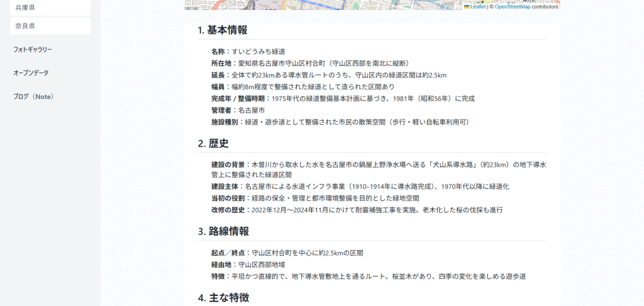Image resolution: width=644 pixels, height=306 pixels.
Task: Open the Leaflet attribution link
Action: point(477,7)
